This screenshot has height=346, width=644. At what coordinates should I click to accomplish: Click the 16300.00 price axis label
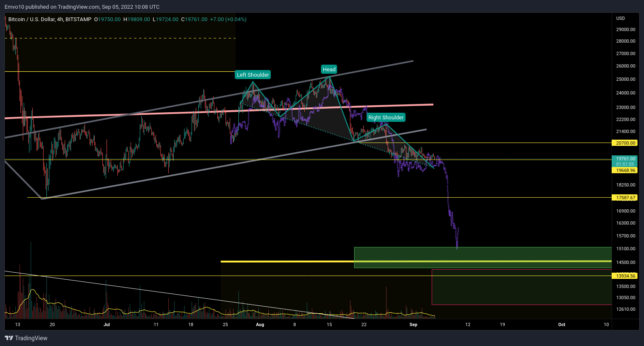tap(626, 223)
